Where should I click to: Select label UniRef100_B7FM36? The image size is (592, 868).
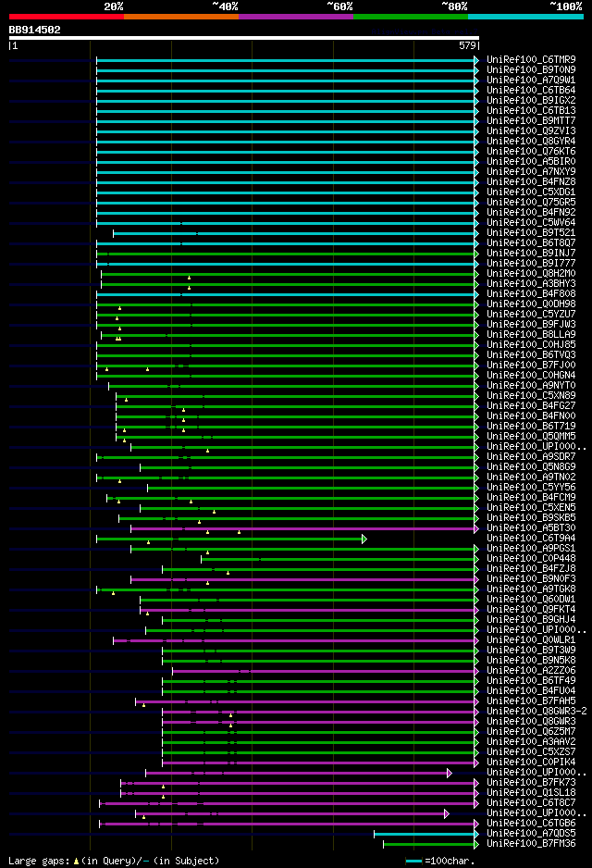pyautogui.click(x=531, y=843)
